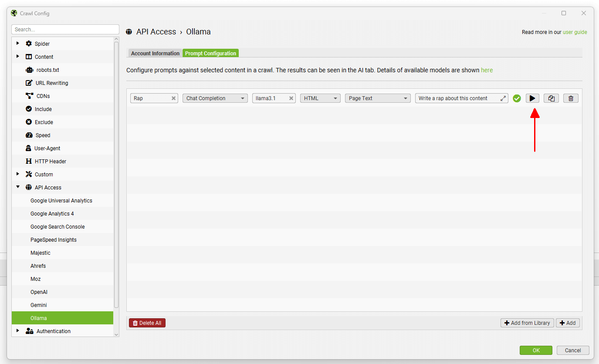Run the Rap prompt test play button

pos(532,98)
